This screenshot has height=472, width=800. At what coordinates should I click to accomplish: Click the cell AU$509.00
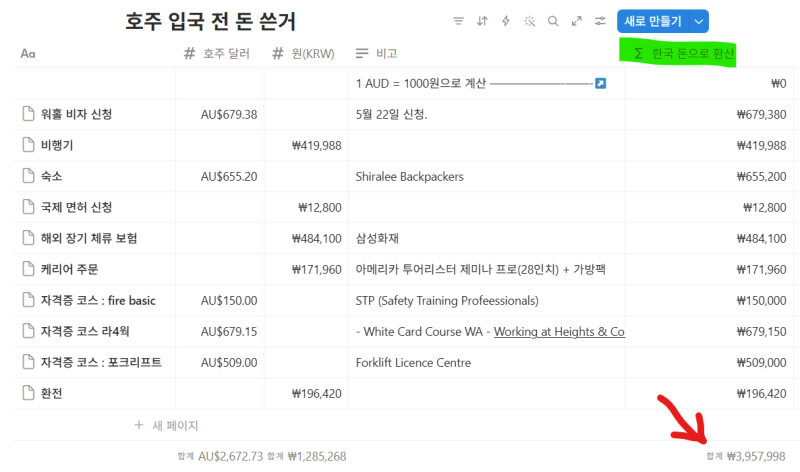[220, 363]
